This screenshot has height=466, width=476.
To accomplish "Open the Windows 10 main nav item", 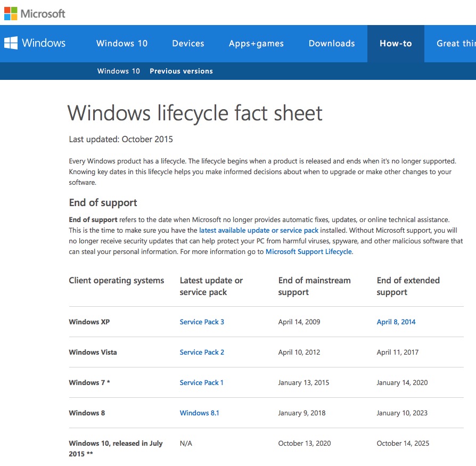I will click(122, 44).
